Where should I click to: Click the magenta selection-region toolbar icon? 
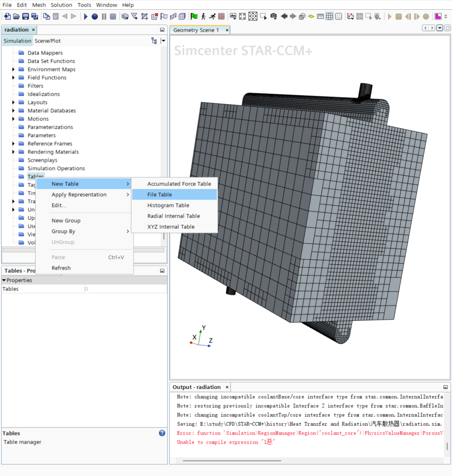pos(438,16)
